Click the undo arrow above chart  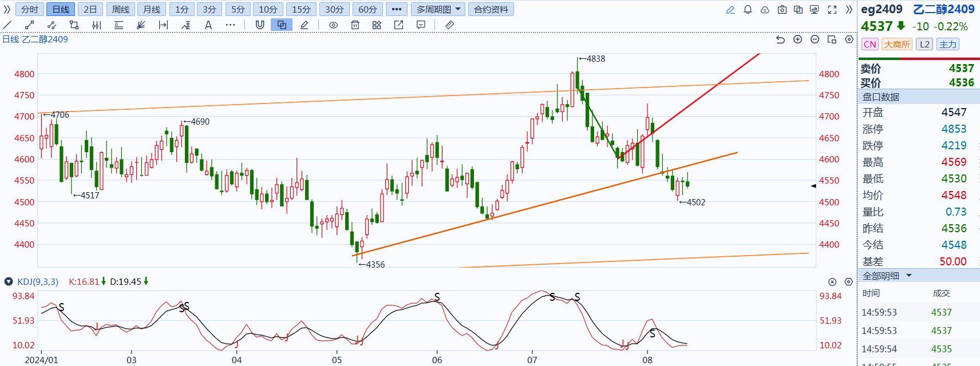coord(780,39)
